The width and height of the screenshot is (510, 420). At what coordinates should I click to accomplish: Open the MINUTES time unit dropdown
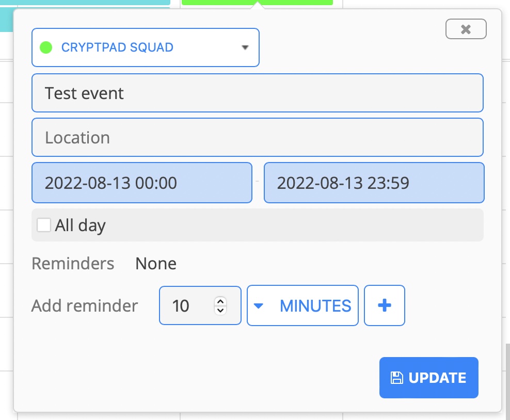(x=302, y=305)
